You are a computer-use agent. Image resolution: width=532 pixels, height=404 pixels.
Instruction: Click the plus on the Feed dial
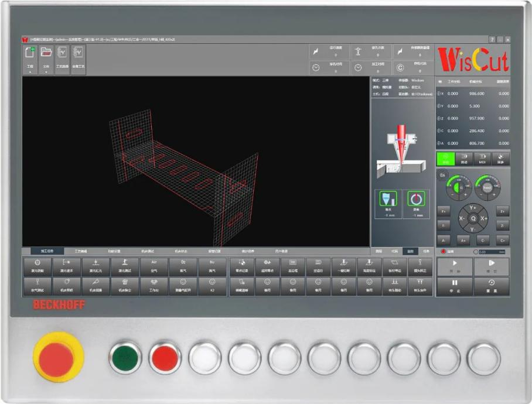494,195
